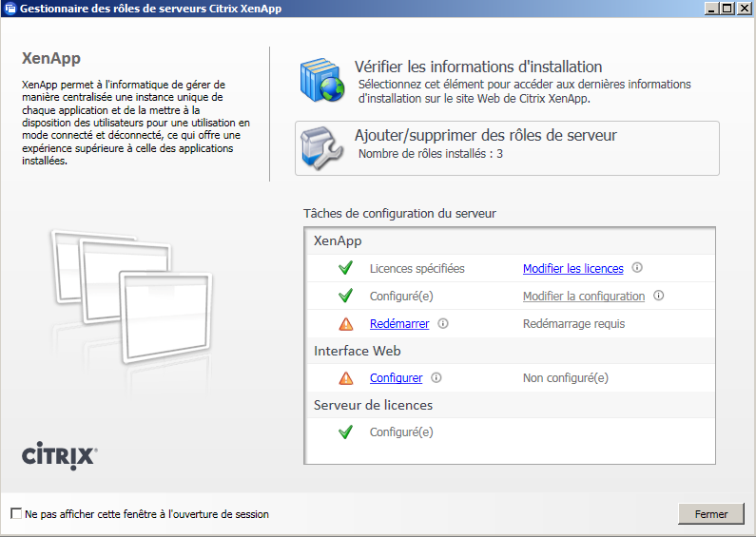Click the warning triangle next to Redémarrer
Viewport: 756px width, 537px height.
[x=346, y=324]
